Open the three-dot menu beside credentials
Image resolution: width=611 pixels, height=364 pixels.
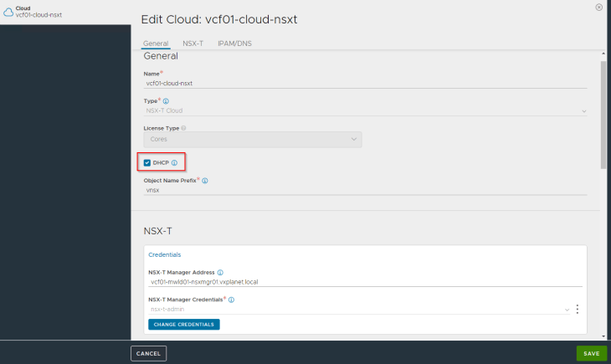pyautogui.click(x=577, y=309)
